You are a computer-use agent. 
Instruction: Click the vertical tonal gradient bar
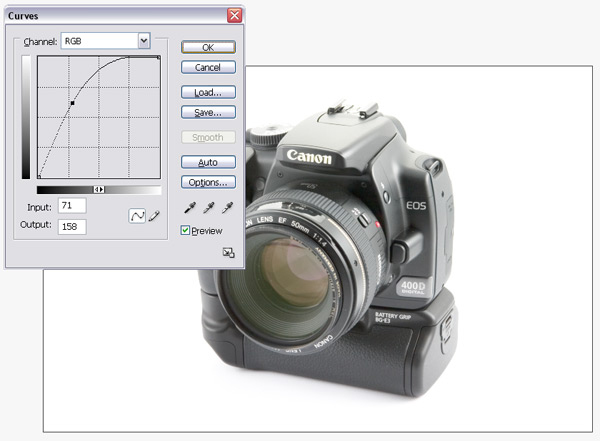26,117
